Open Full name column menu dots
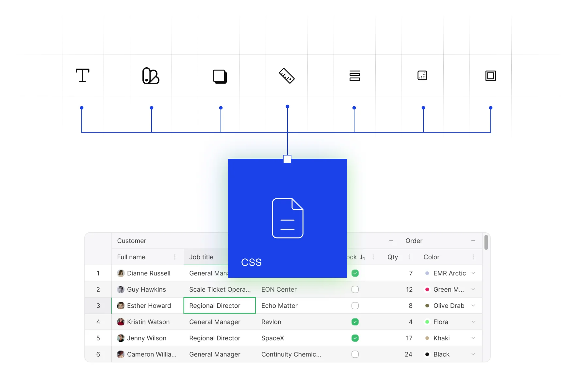The width and height of the screenshot is (575, 392). tap(175, 257)
